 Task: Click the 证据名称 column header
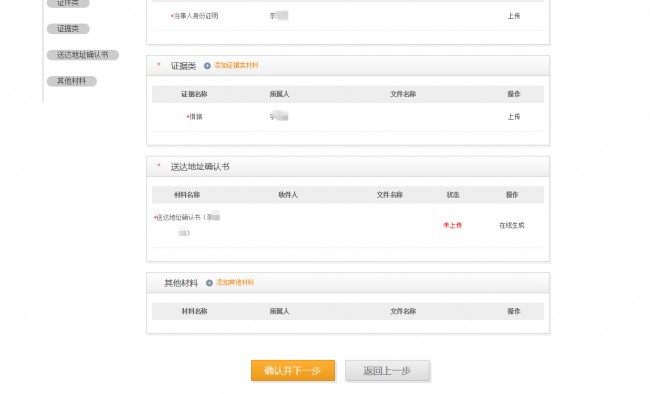[x=194, y=95]
